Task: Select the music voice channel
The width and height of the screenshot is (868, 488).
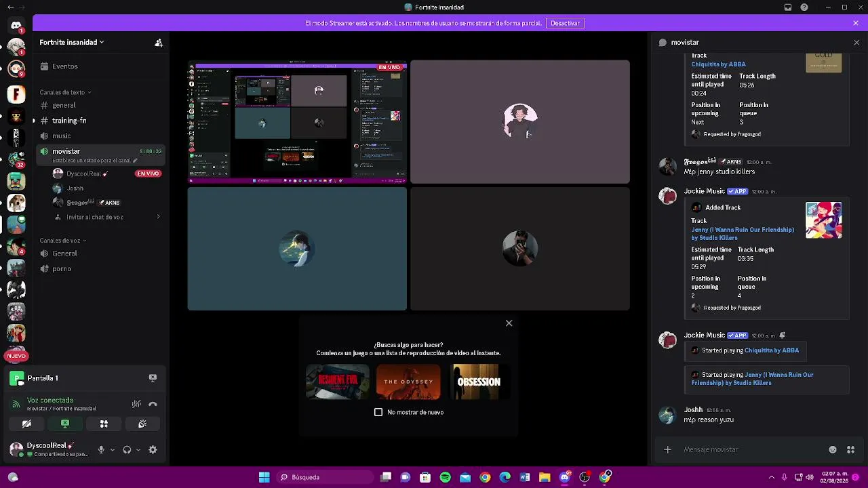Action: coord(99,136)
